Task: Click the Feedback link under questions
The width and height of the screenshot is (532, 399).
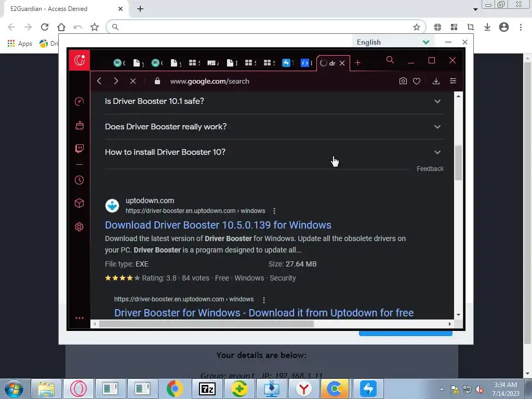Action: click(430, 169)
